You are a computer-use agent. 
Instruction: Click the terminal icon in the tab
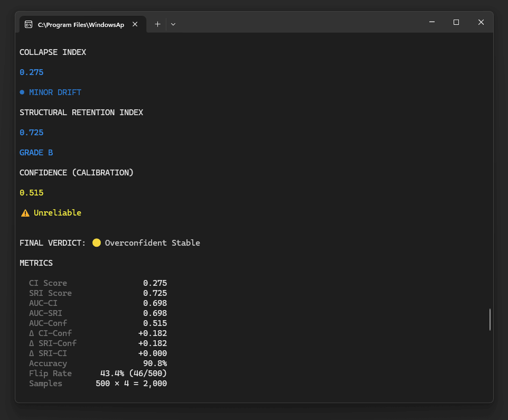click(x=29, y=24)
